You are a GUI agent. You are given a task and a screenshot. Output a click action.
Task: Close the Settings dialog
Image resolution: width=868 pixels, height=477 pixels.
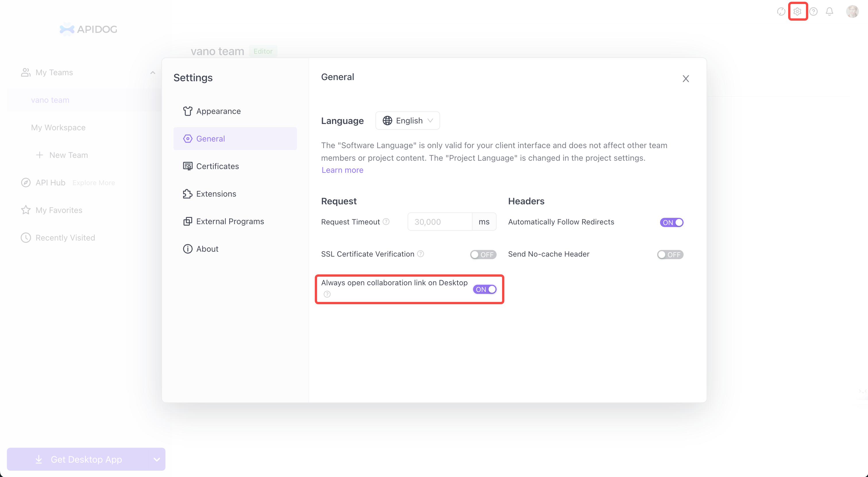pos(686,78)
